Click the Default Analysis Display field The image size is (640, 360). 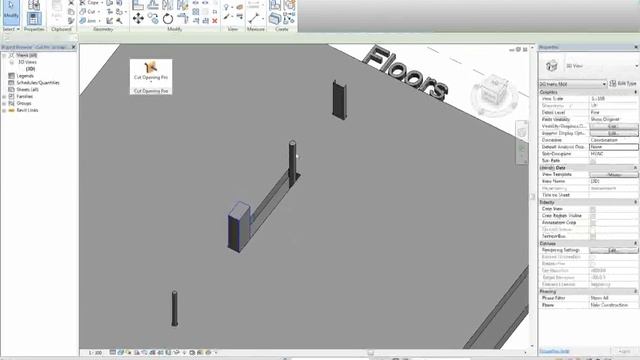click(x=613, y=147)
